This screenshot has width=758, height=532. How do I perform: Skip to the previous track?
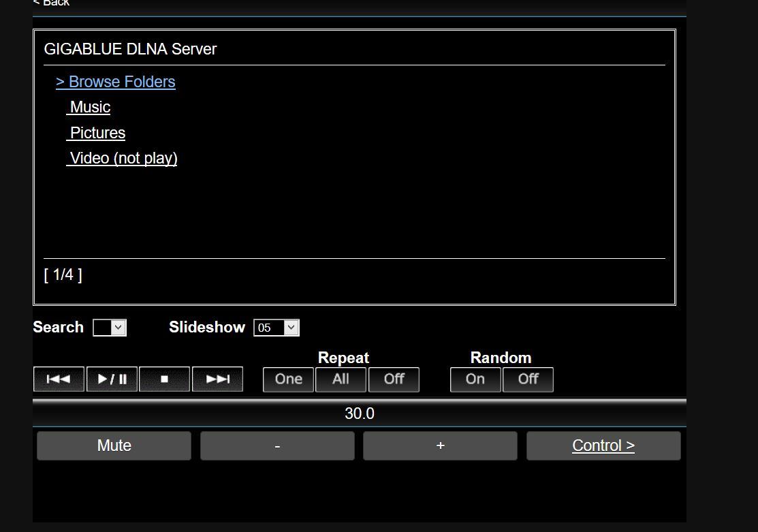coord(59,379)
